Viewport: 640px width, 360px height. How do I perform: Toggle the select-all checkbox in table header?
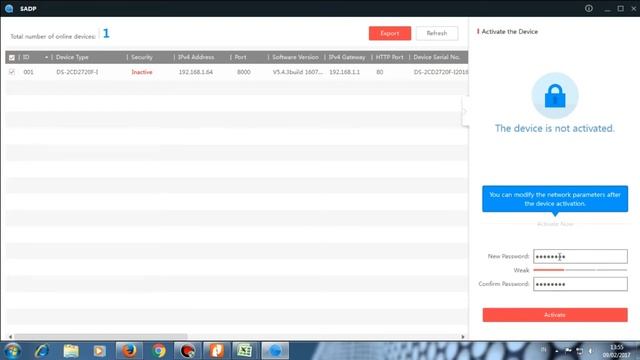coord(12,58)
